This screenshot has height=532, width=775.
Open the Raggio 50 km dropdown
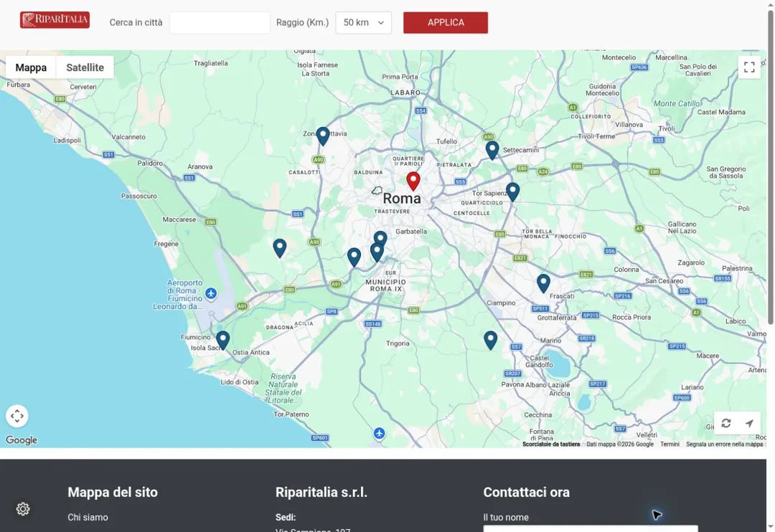(x=363, y=23)
